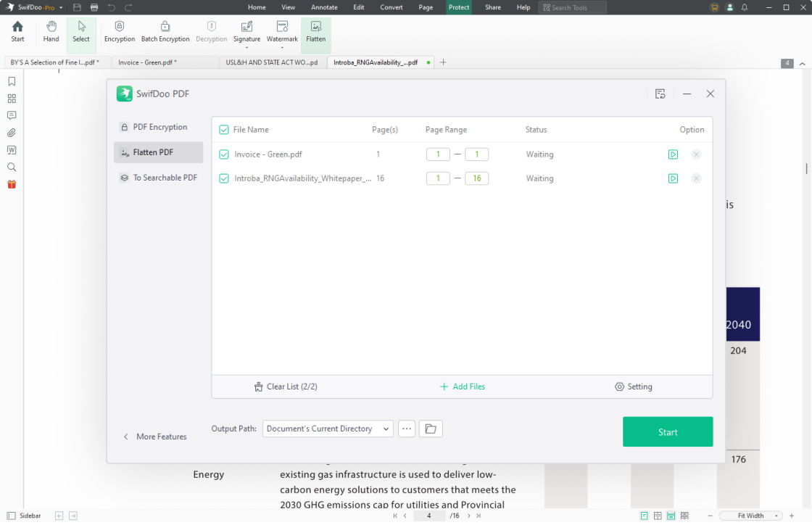Screen dimensions: 812x525
Task: Open the Encryption tool
Action: click(x=119, y=32)
